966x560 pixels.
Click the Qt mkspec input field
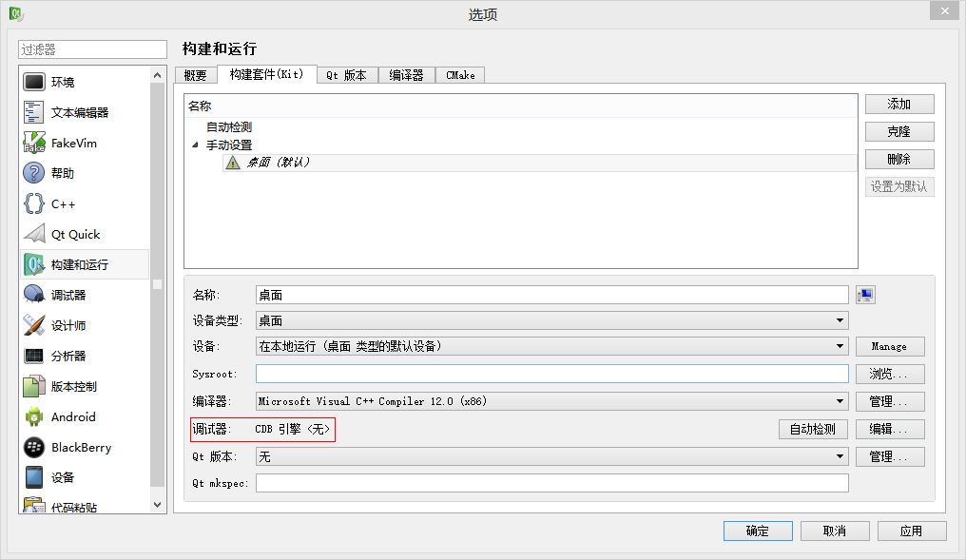coord(552,483)
